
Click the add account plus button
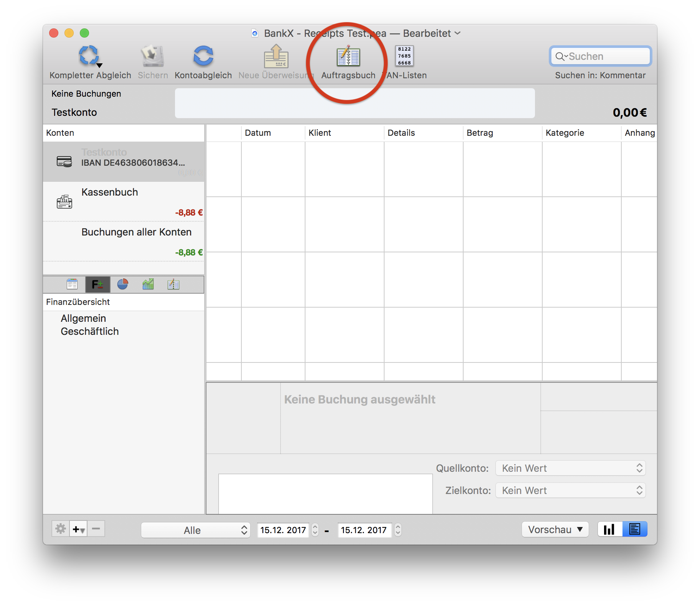(78, 529)
